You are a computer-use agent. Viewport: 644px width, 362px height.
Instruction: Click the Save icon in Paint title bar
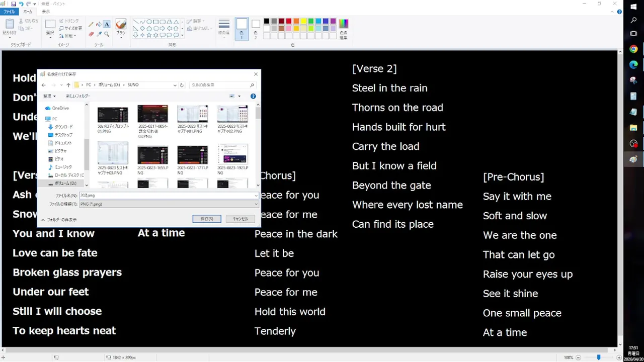click(13, 4)
